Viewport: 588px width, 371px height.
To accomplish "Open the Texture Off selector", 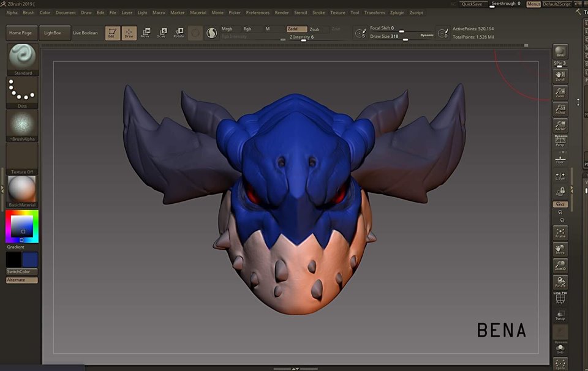I will click(23, 158).
